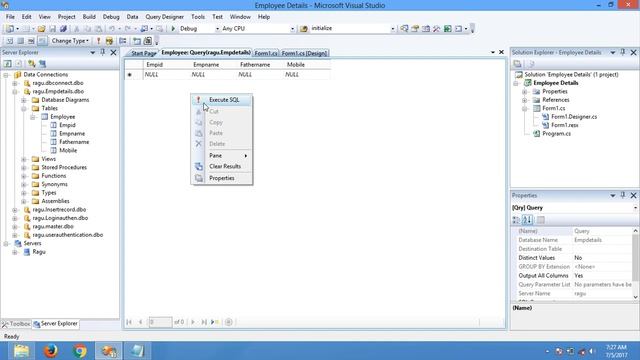
Task: Click the Toolbox wrench icon in the toolbar
Action: pos(437,29)
